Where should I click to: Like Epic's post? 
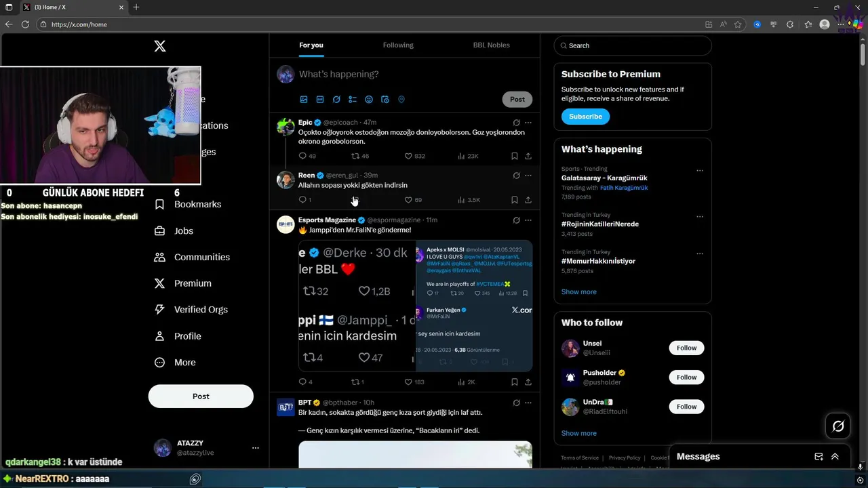tap(408, 156)
